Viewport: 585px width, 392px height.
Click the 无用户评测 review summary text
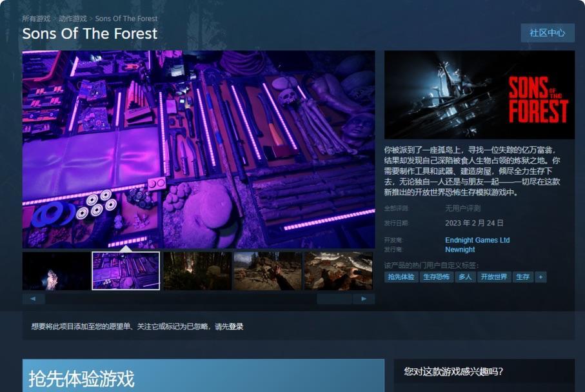462,208
